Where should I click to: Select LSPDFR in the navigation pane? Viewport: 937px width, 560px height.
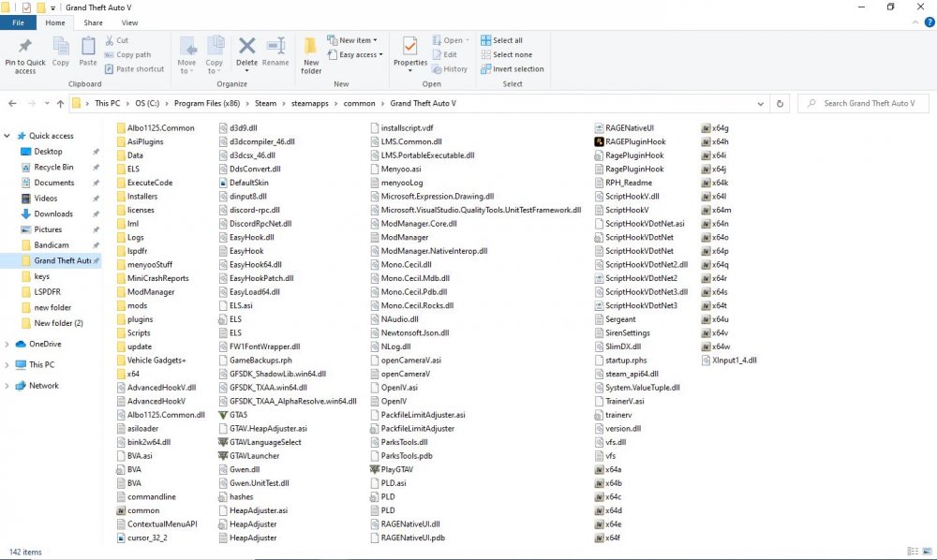point(47,292)
